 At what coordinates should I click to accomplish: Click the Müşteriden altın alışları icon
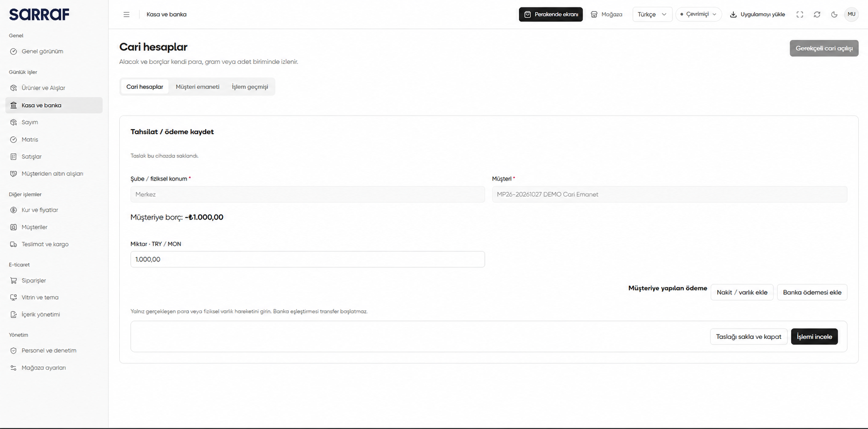point(14,174)
